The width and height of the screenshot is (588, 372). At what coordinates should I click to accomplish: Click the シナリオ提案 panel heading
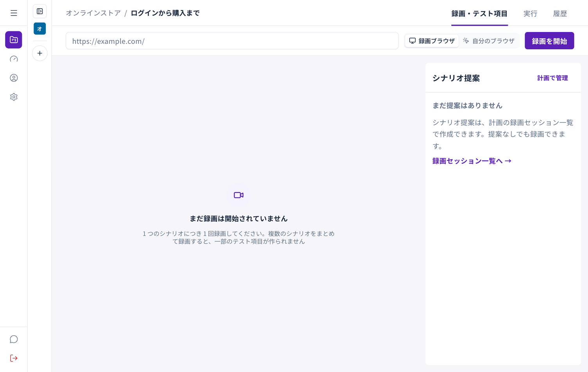456,78
